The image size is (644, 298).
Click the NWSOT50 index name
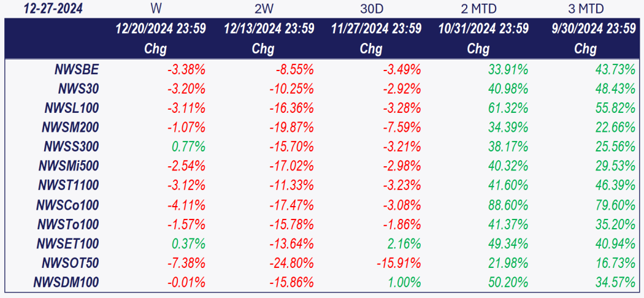pos(71,263)
